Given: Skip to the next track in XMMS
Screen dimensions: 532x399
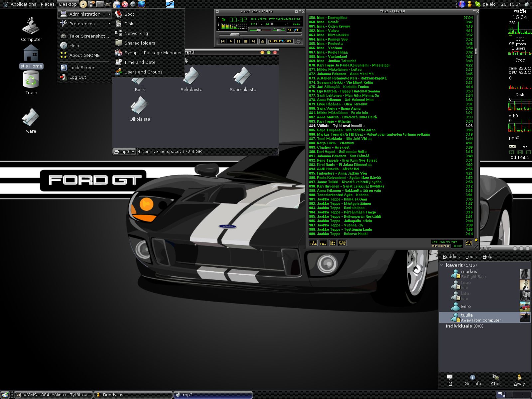Looking at the screenshot, I should 253,41.
